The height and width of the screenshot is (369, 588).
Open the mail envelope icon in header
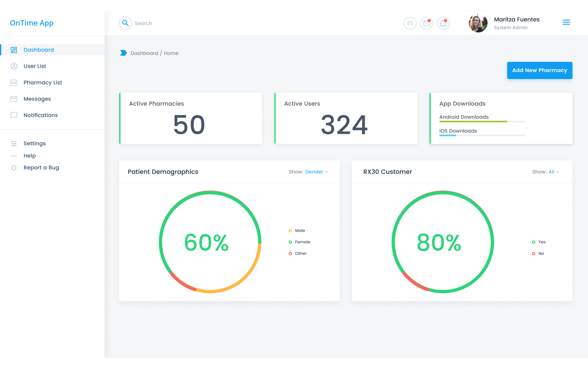[x=427, y=23]
